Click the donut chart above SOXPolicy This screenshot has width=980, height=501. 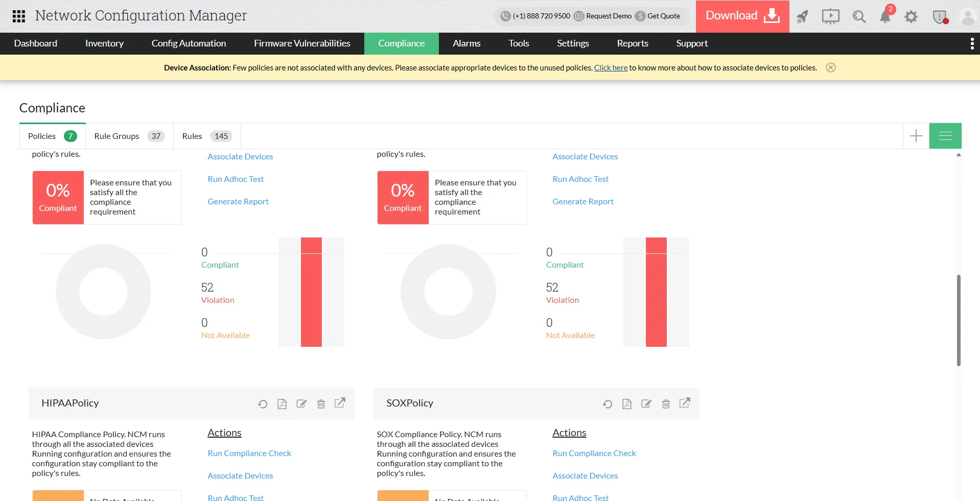[448, 292]
